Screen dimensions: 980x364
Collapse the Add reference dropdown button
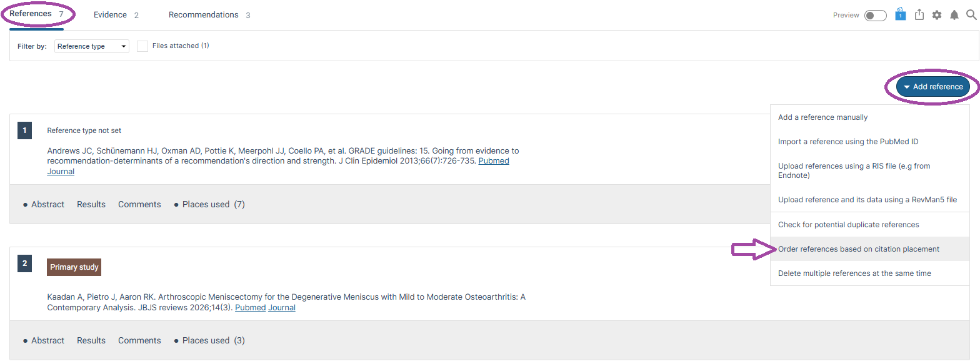tap(932, 87)
